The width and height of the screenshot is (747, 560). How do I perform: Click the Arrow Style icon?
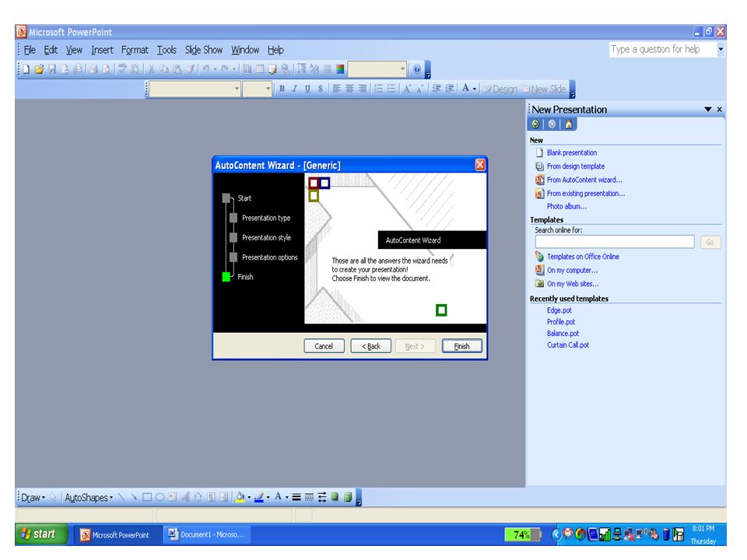[x=322, y=498]
